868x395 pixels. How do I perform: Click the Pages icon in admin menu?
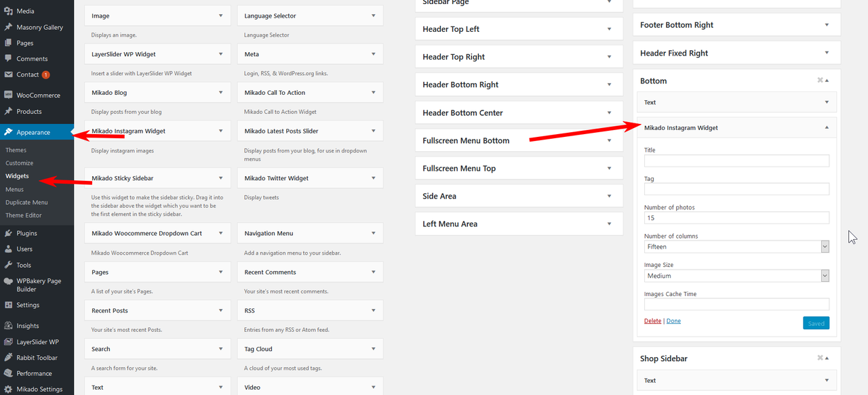click(x=8, y=43)
